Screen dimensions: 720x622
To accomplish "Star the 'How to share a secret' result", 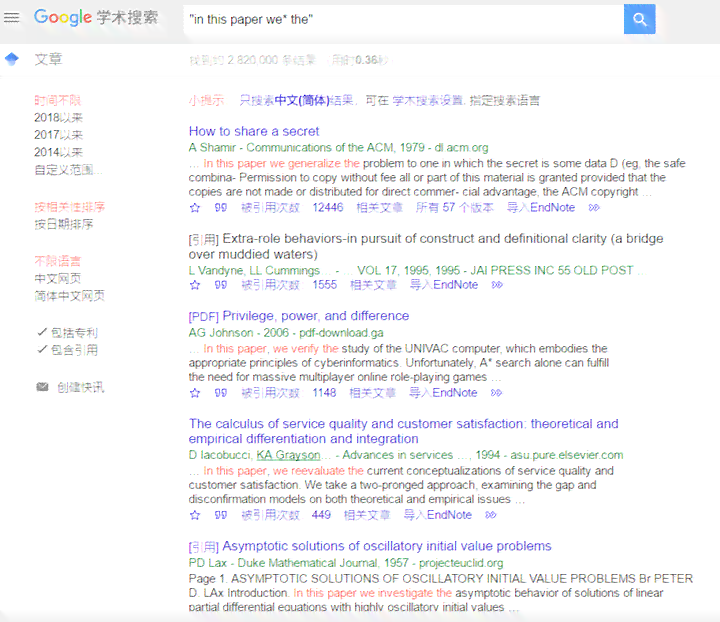I will [195, 208].
